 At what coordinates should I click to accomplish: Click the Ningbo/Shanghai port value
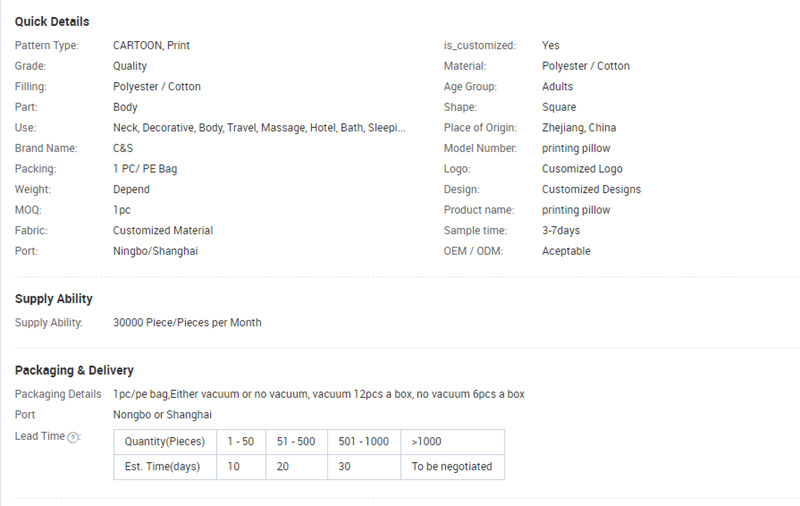pyautogui.click(x=156, y=251)
